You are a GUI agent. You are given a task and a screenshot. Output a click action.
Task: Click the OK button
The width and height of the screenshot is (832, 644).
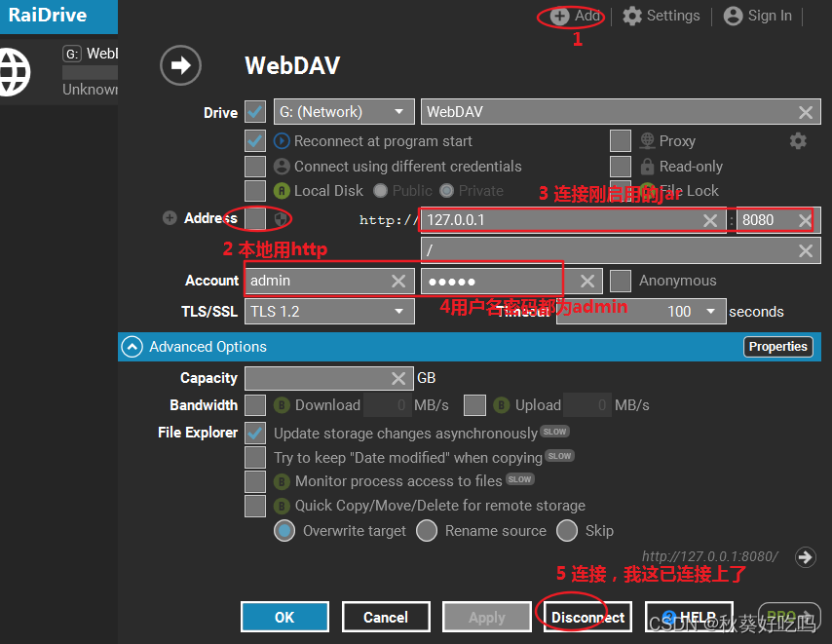[x=284, y=617]
